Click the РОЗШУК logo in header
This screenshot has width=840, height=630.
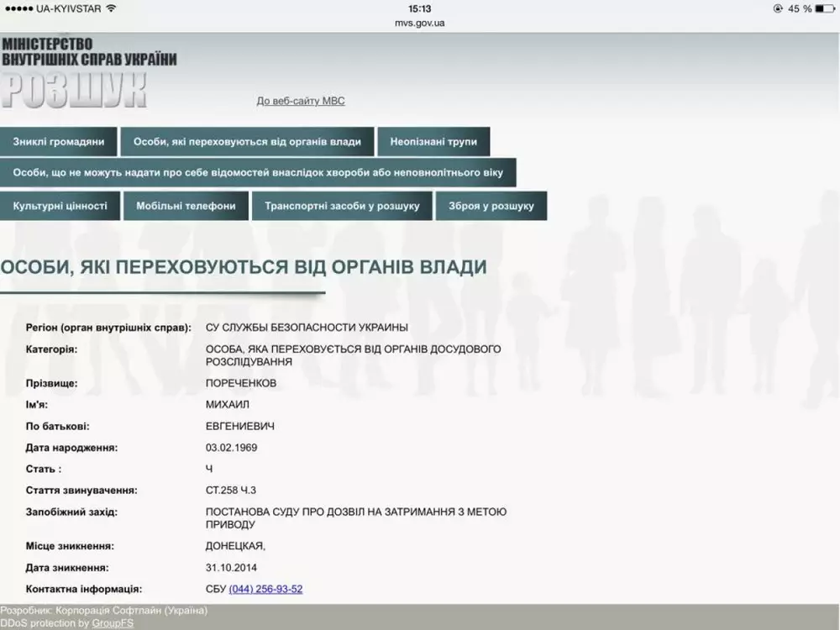click(74, 91)
